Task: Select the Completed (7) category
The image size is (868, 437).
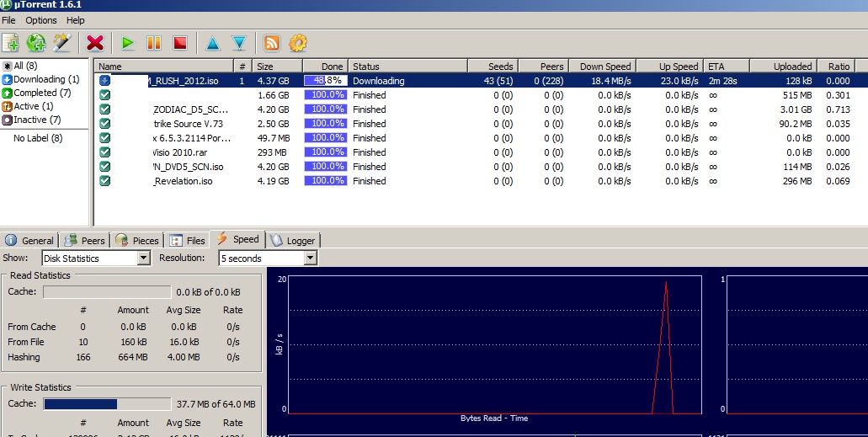Action: coord(37,93)
